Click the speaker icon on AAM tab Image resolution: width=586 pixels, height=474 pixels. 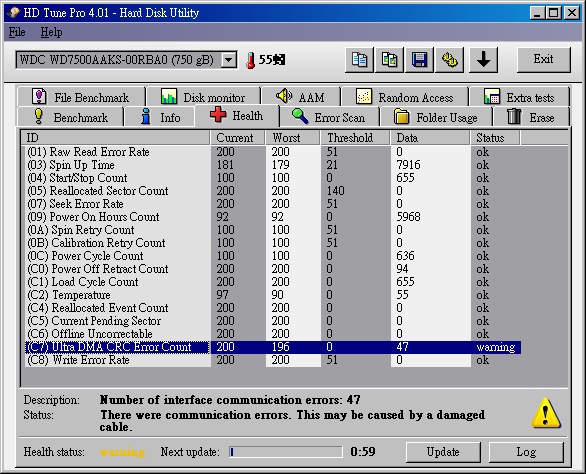point(284,96)
